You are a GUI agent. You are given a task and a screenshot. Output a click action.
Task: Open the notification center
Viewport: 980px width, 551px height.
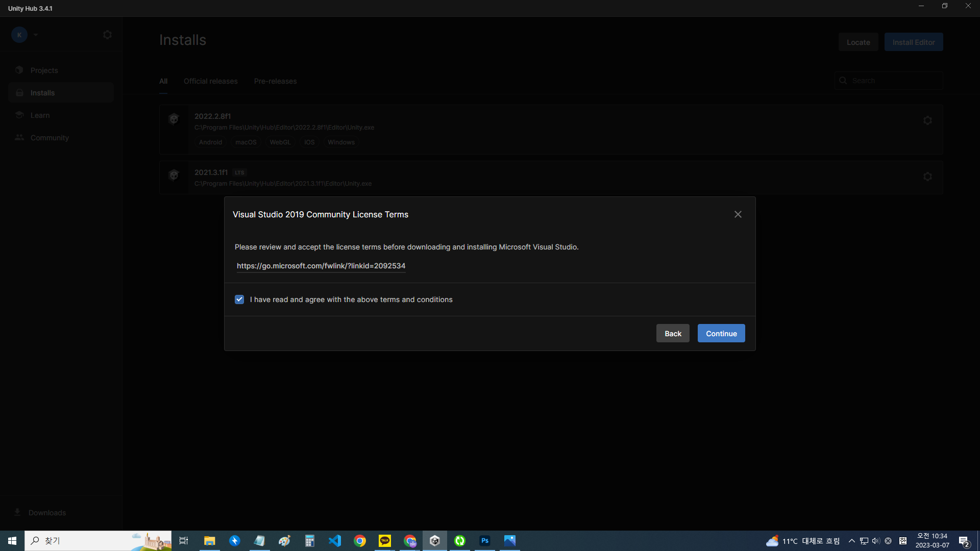click(x=964, y=541)
